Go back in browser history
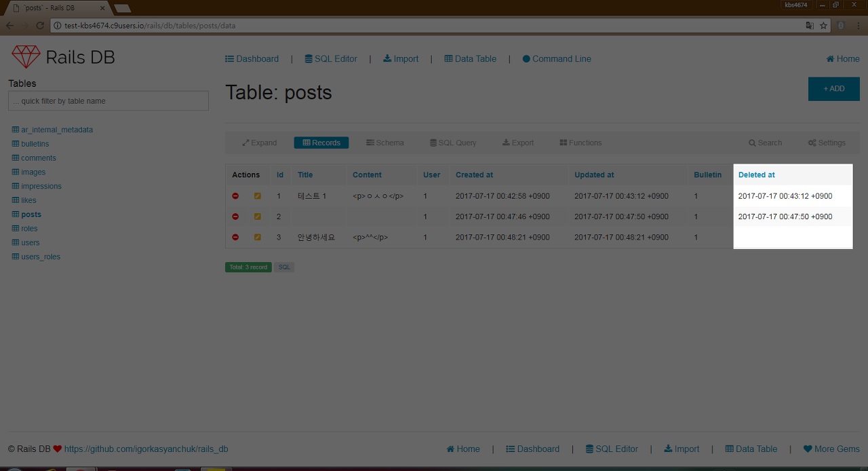The width and height of the screenshot is (868, 471). [9, 26]
